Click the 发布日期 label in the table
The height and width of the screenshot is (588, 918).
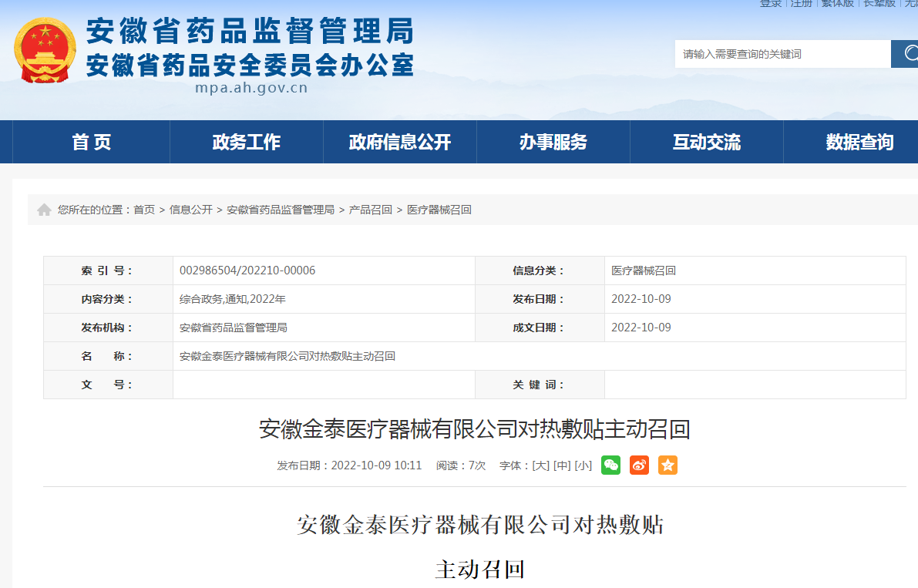click(x=540, y=299)
